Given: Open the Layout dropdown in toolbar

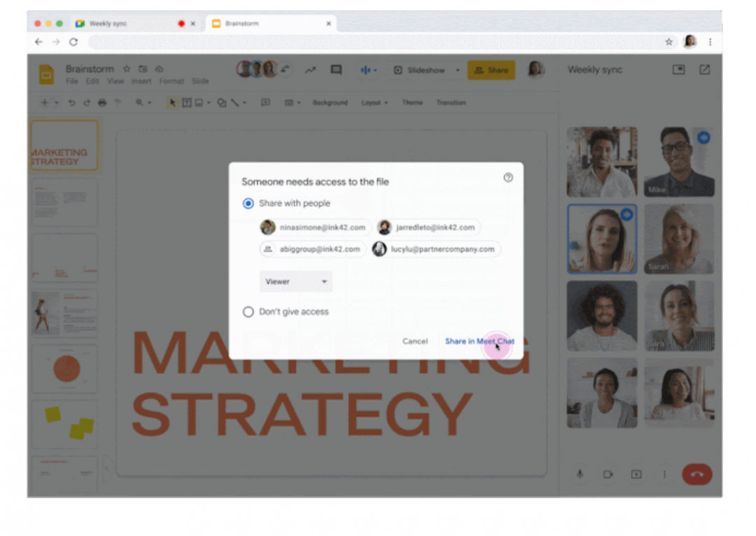Looking at the screenshot, I should (x=374, y=103).
